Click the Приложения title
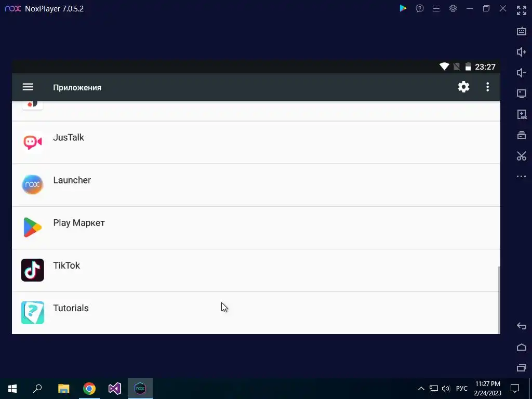 click(x=77, y=87)
